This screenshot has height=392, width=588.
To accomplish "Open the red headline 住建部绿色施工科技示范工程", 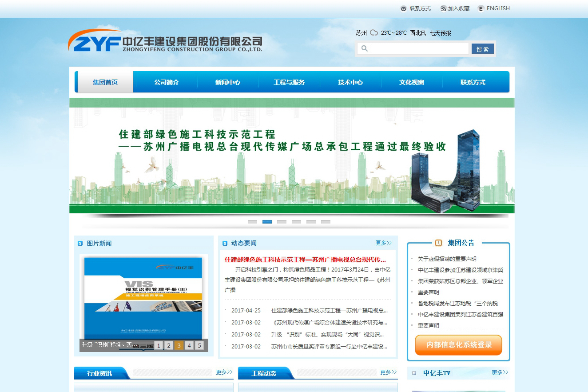I will coord(305,260).
